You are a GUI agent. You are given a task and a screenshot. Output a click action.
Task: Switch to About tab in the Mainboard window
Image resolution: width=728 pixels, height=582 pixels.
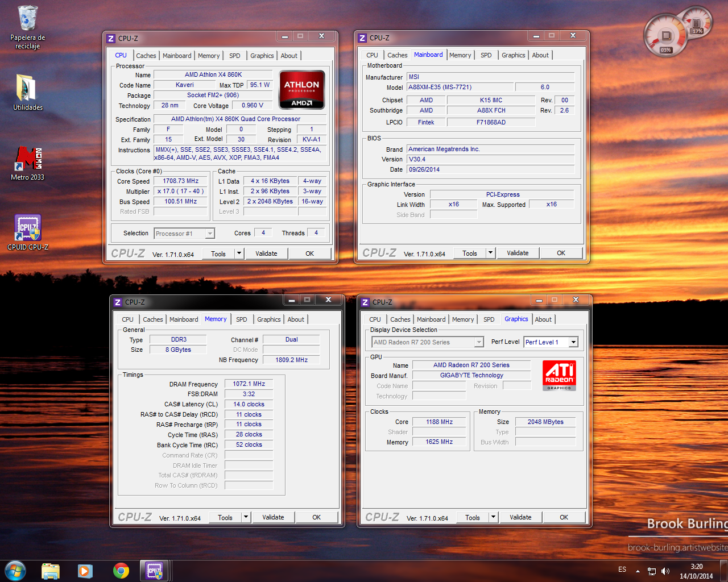pos(540,55)
